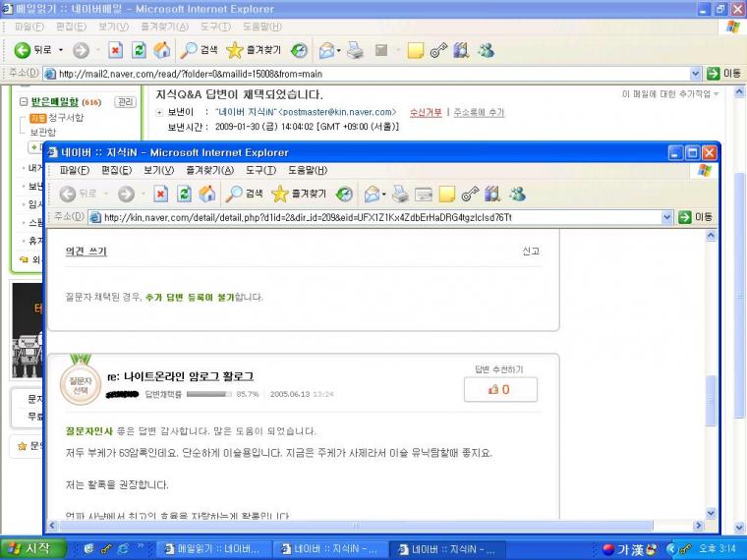Open 이 메일에 대한 추가작업 dropdown
The height and width of the screenshot is (560, 747).
tap(670, 93)
